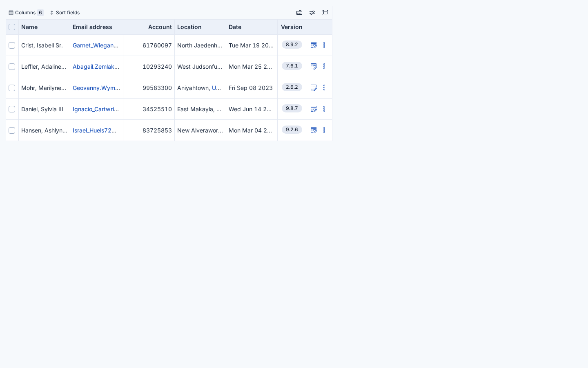Screen dimensions: 588x368
Task: Edit the Daniel, Sylvia III row
Action: [314, 109]
